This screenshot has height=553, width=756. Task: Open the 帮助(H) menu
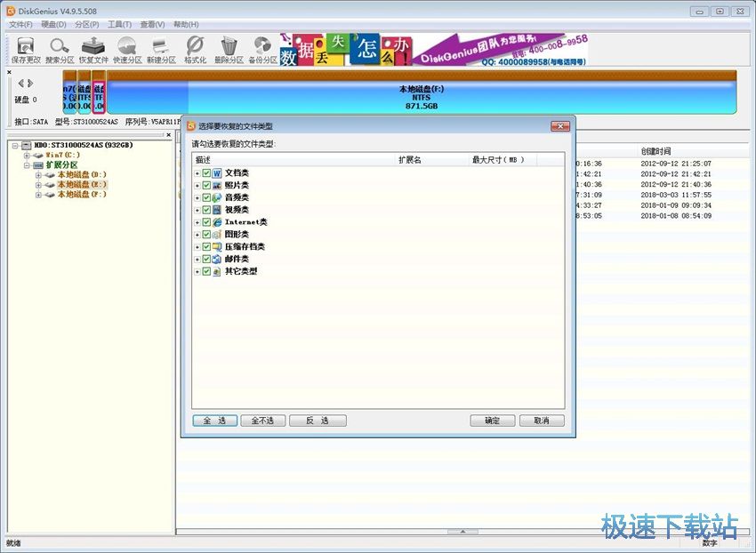(186, 25)
